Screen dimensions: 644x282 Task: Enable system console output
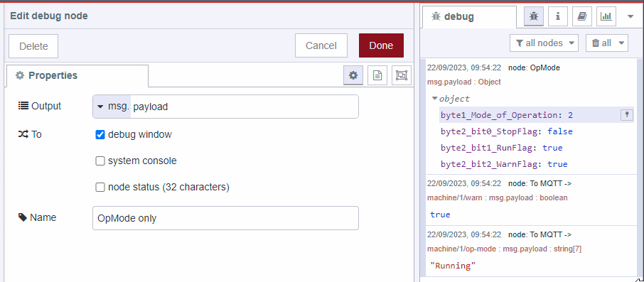100,161
